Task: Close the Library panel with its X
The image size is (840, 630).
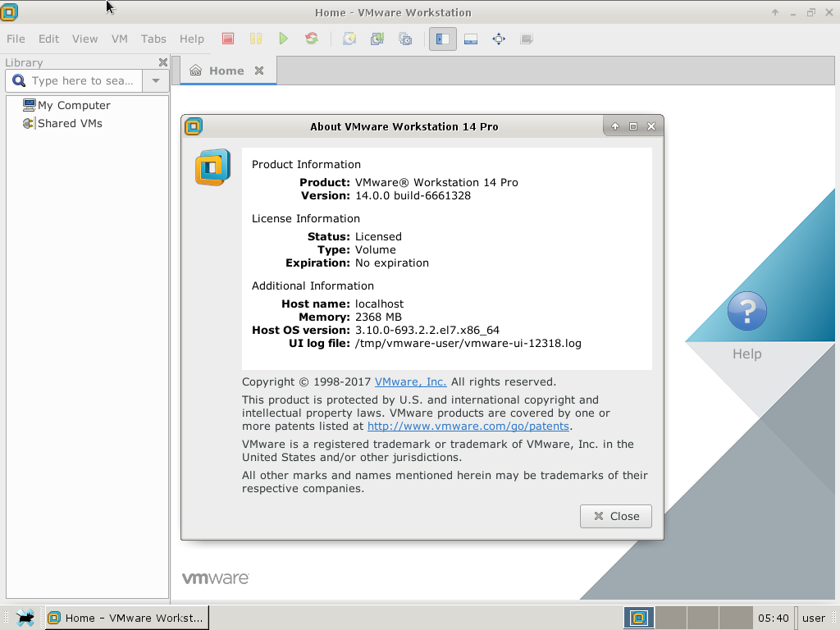Action: [x=163, y=62]
